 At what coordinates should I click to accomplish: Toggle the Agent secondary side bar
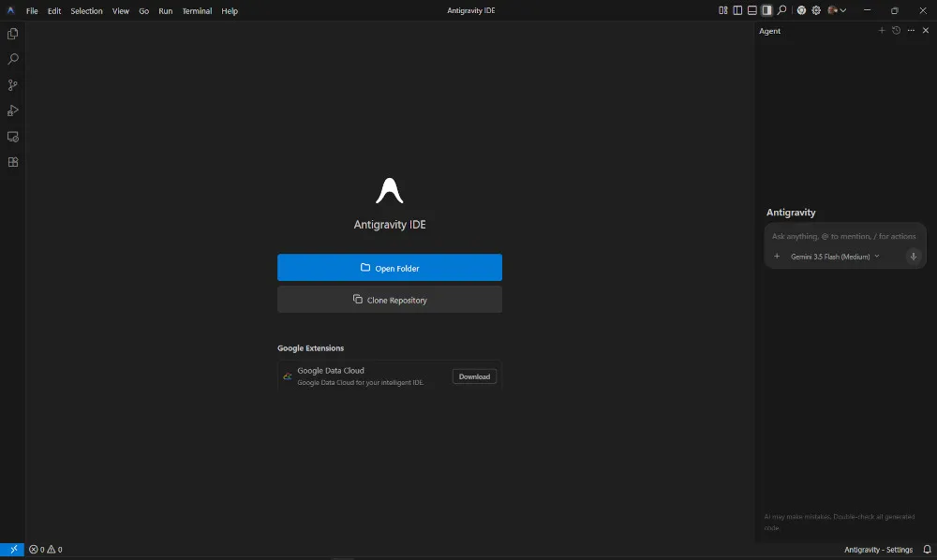coord(766,10)
